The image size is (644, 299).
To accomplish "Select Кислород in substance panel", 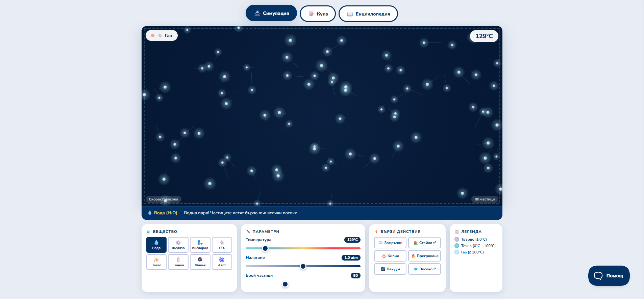I will click(200, 245).
